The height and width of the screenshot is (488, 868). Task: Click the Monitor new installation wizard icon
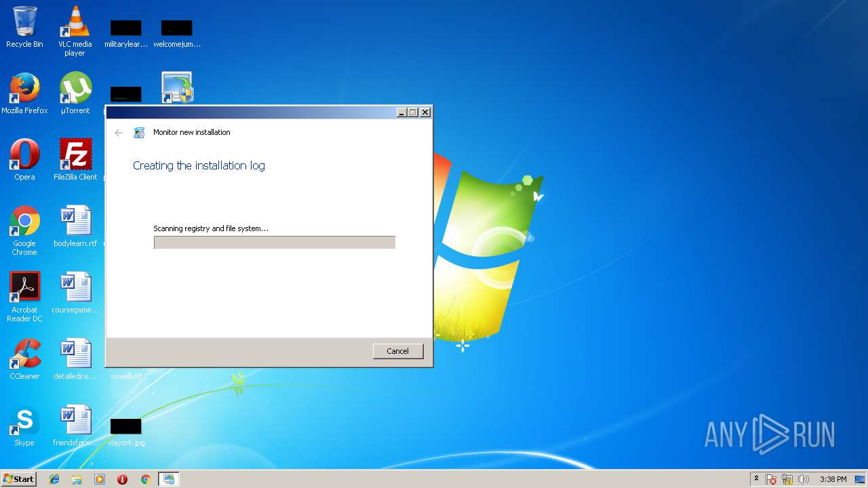(x=139, y=133)
